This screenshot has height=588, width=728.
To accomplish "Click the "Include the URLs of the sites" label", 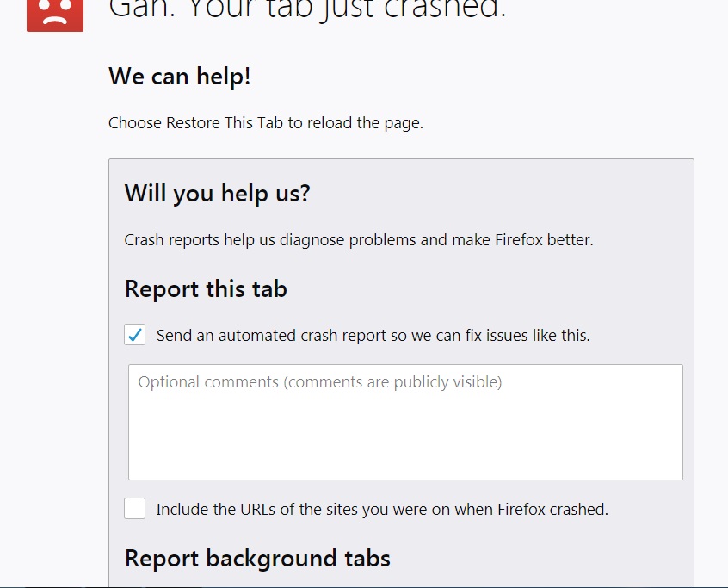I will (381, 510).
